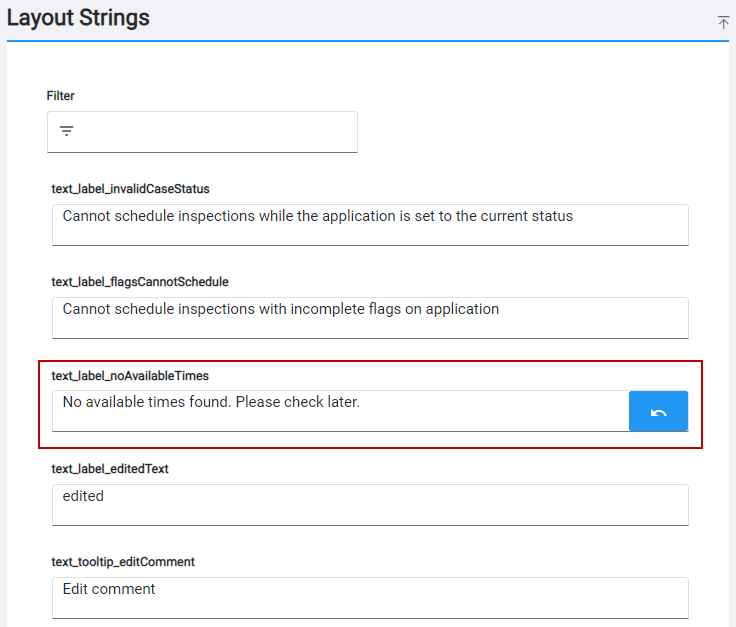
Task: Click into the invalidCaseStatus text field
Action: point(370,225)
